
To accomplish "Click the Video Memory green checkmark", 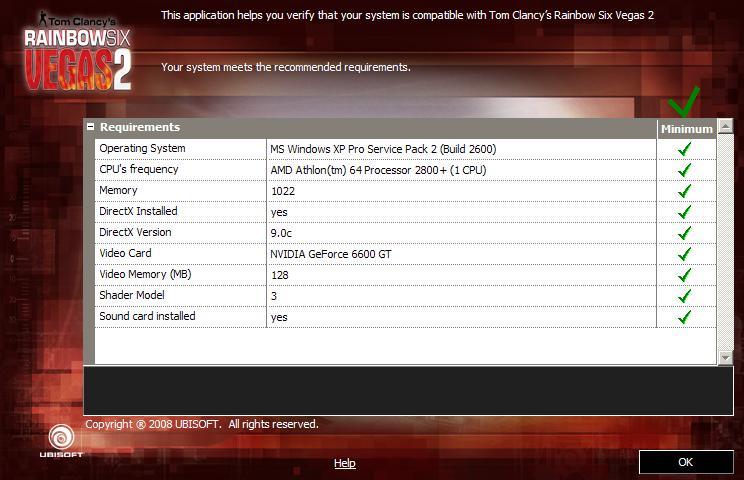I will 684,275.
